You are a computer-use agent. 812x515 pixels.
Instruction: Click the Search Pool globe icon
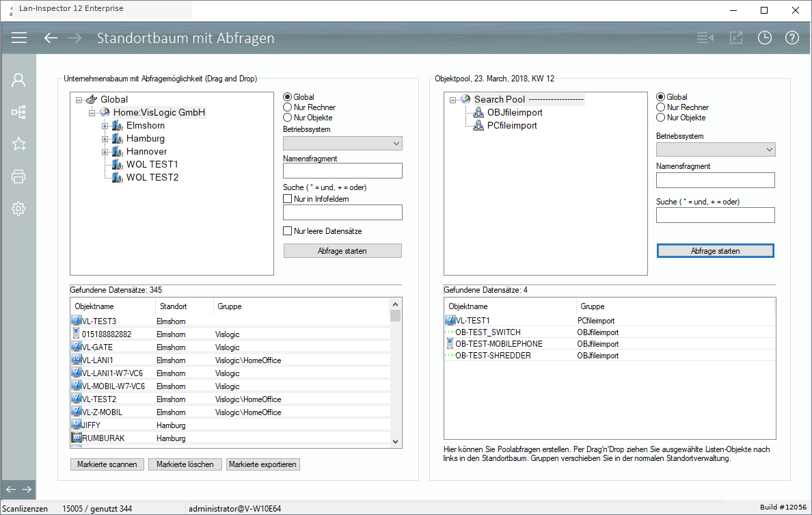click(465, 99)
